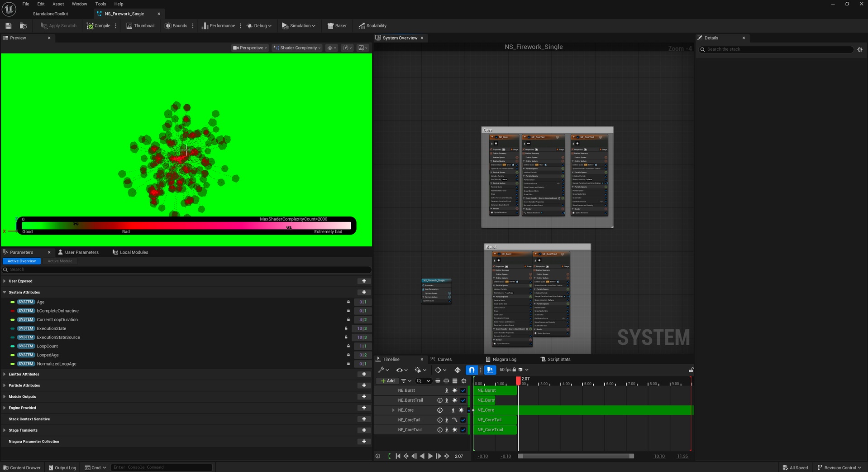
Task: Switch to the Niagara Log tab
Action: click(501, 360)
